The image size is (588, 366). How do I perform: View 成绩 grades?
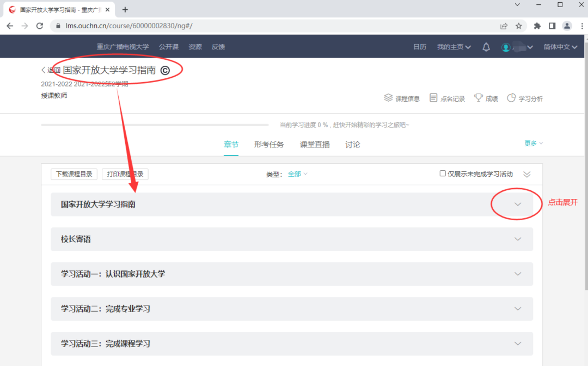tap(486, 98)
